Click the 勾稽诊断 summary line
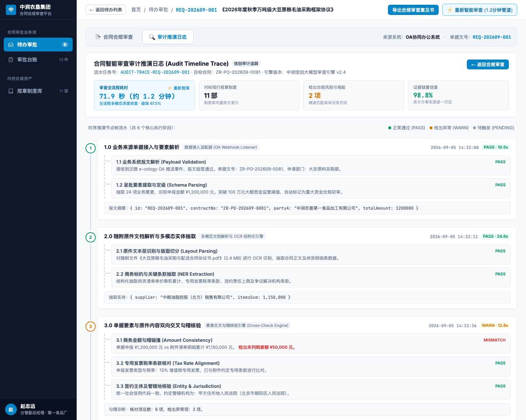 pos(307,409)
